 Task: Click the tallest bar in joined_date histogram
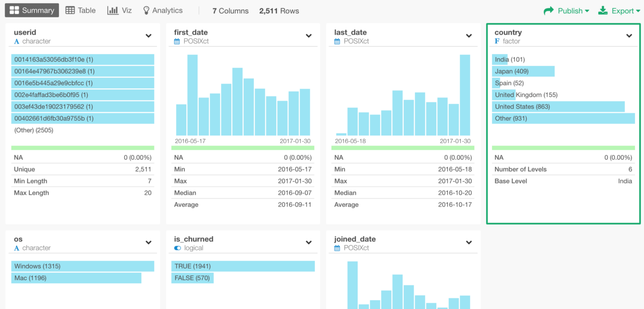tap(353, 285)
